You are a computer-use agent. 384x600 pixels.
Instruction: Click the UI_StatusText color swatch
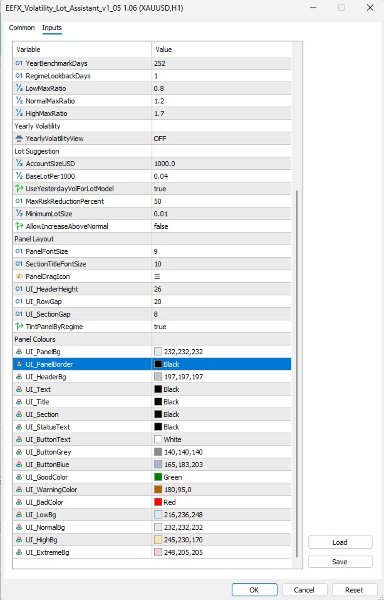158,427
